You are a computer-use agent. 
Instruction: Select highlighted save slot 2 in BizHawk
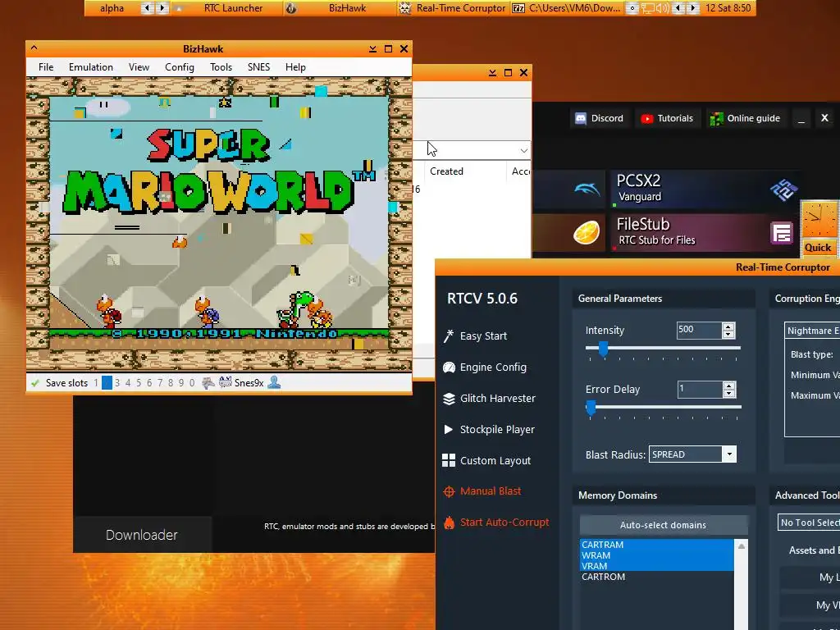(x=107, y=383)
